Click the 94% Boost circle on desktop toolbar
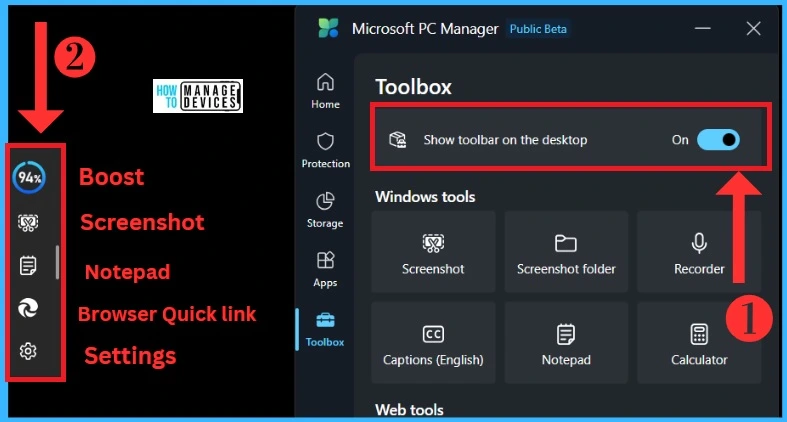Image resolution: width=787 pixels, height=422 pixels. [x=29, y=177]
